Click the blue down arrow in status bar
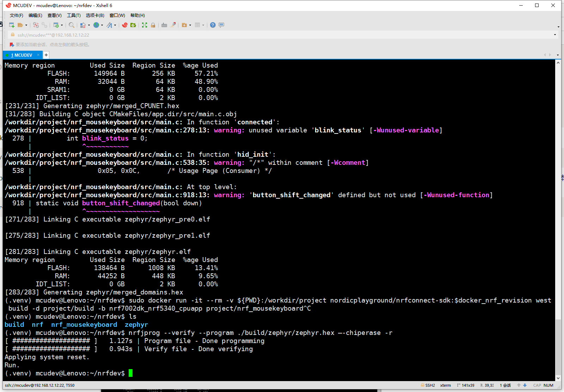564x392 pixels. 525,385
